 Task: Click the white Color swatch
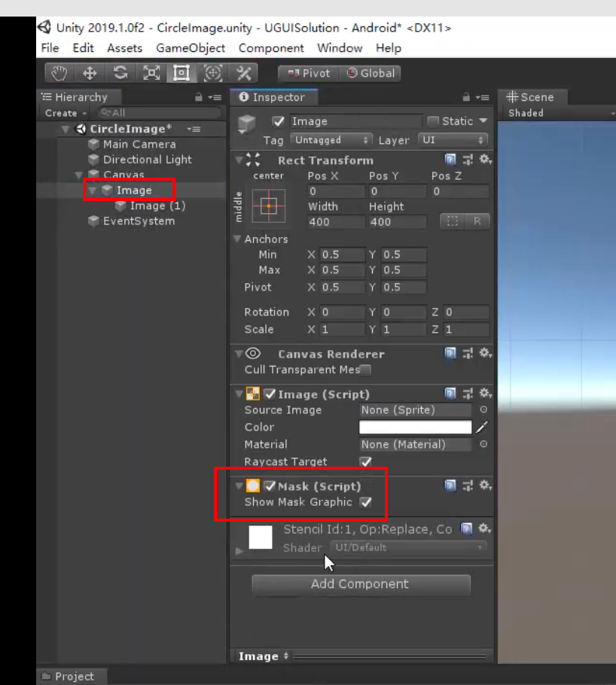pyautogui.click(x=416, y=427)
